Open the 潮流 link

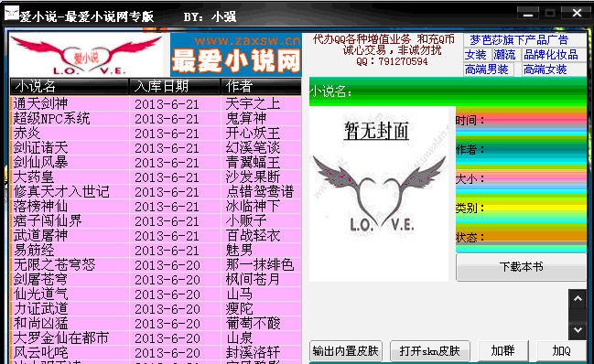(x=504, y=55)
